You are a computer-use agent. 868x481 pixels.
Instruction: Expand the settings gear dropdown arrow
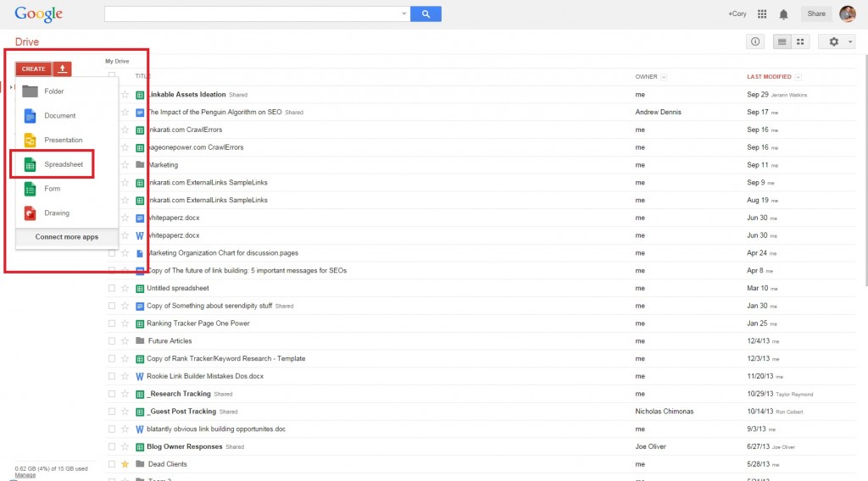coord(850,42)
